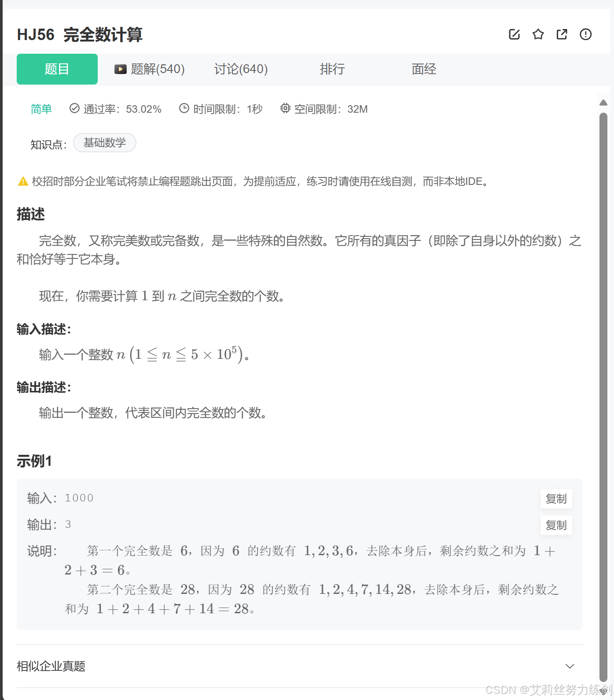Click the 输入描述 heading

(x=44, y=329)
